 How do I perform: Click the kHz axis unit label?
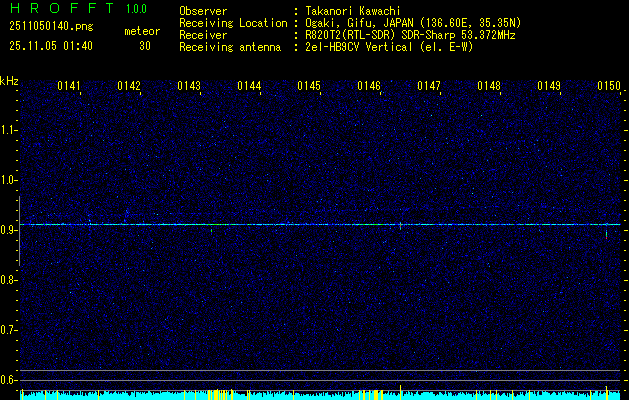pyautogui.click(x=9, y=81)
